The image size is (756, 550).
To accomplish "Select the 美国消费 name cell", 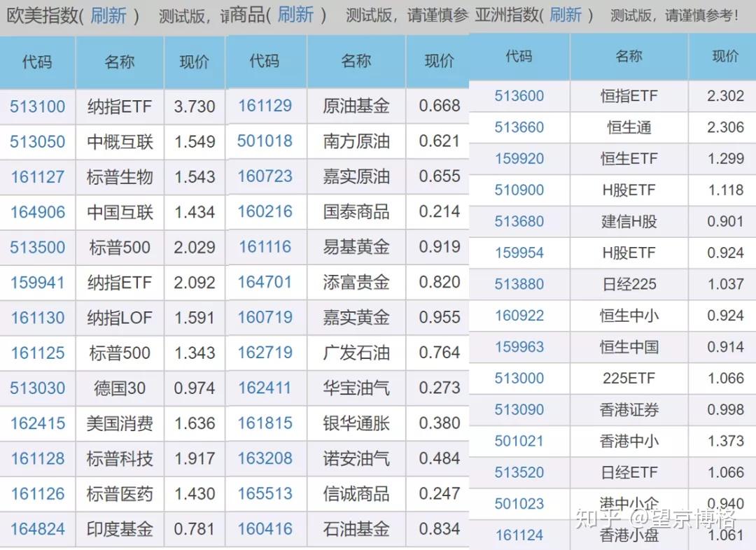I will (x=120, y=423).
